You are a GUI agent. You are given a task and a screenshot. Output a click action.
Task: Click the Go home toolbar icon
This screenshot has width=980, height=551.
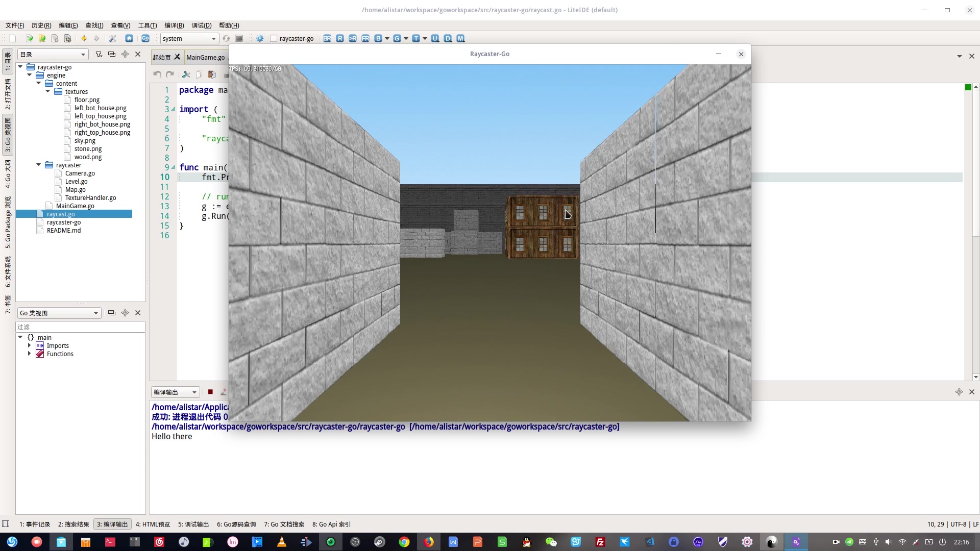coord(129,38)
